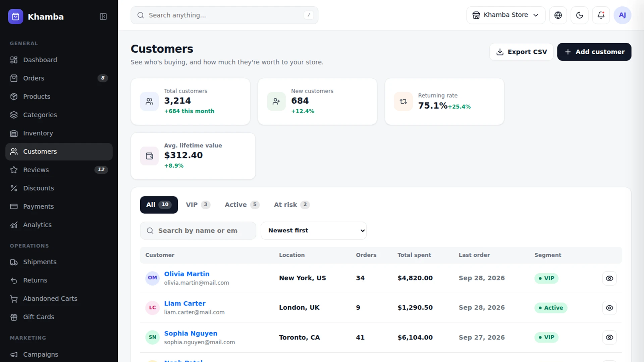Screen dimensions: 644x362
Task: Open the notifications bell
Action: pos(601,15)
